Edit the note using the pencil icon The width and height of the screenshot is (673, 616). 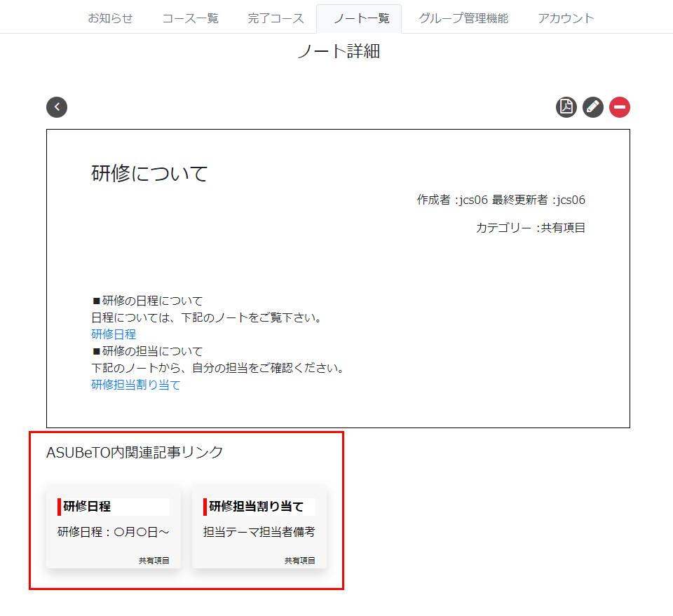tap(592, 107)
